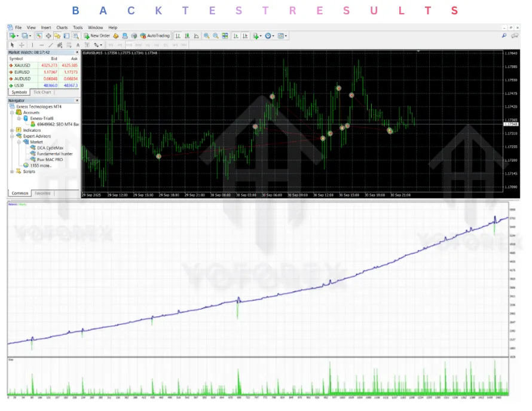The height and width of the screenshot is (411, 532).
Task: Click the blue person icon beside MetaEditor
Action: [x=125, y=36]
